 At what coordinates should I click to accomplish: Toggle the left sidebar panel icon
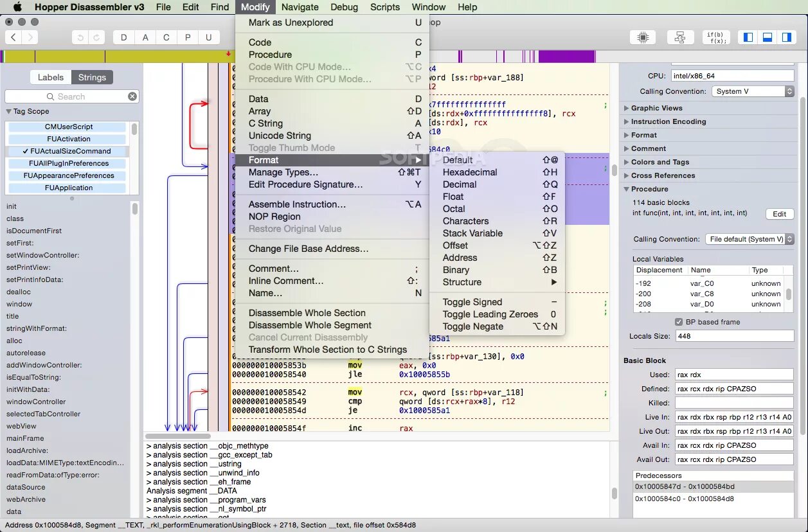(748, 37)
